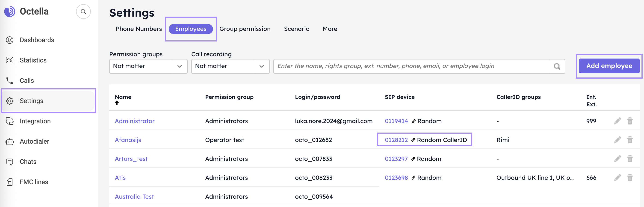Sort by Name column arrow
644x207 pixels.
[x=117, y=103]
